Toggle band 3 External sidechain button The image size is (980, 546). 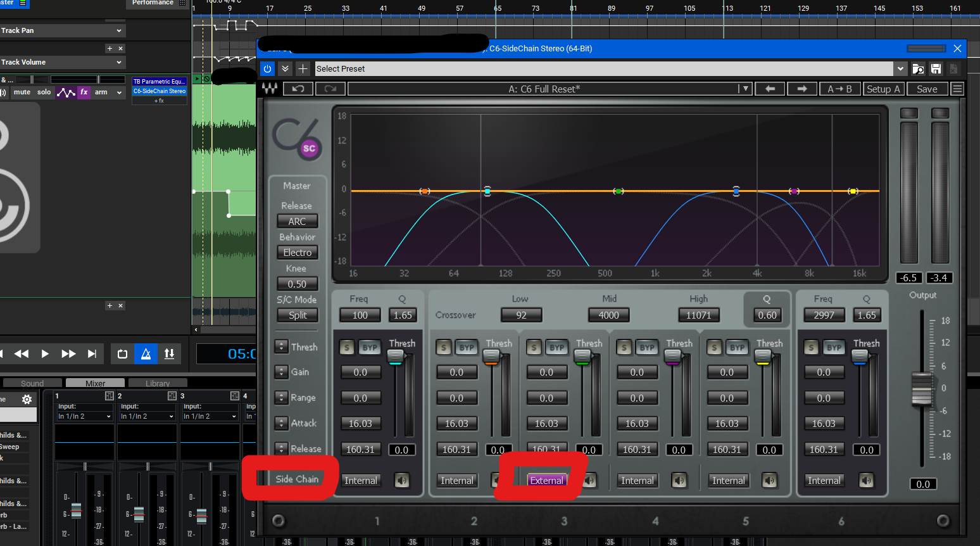point(547,481)
